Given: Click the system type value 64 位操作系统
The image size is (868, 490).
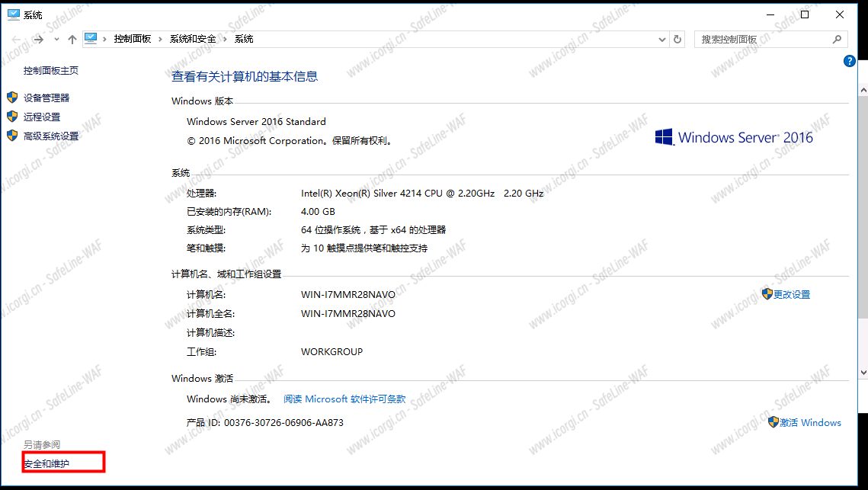Looking at the screenshot, I should pyautogui.click(x=373, y=230).
